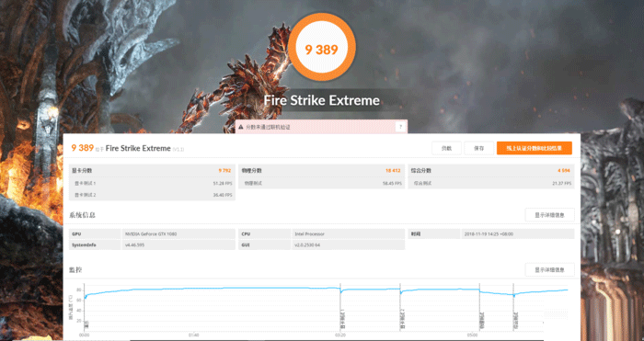Click the 51.28 FPS value
Screen dimensions: 644x341
point(223,184)
